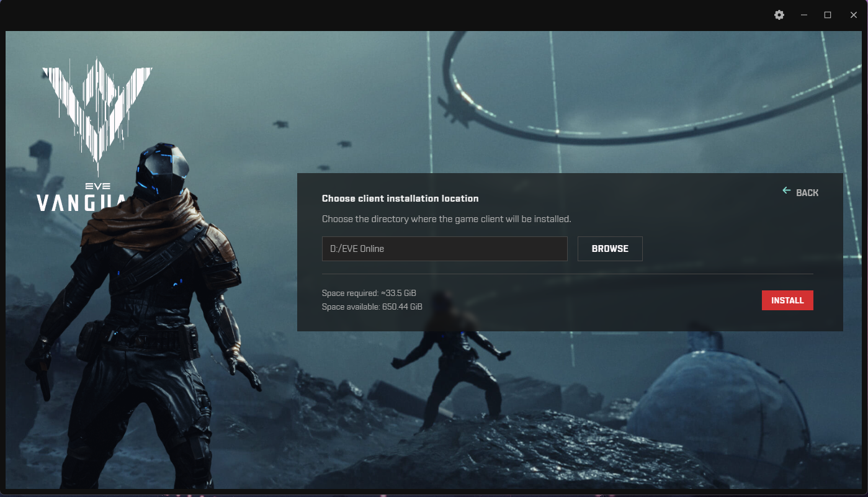The height and width of the screenshot is (497, 868).
Task: Maximize the launcher window
Action: tap(828, 15)
